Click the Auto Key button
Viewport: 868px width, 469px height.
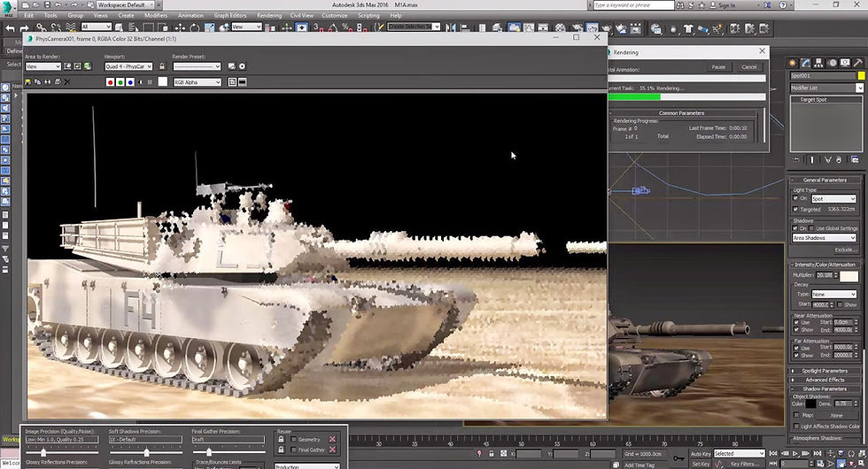701,453
